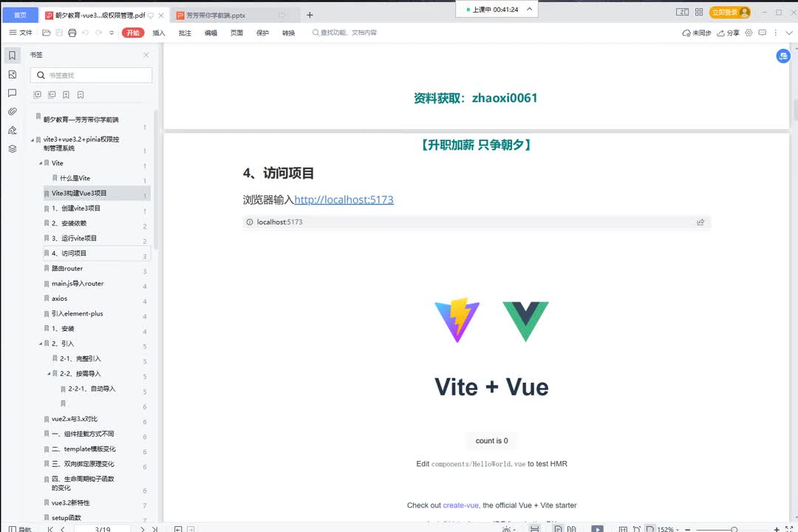Go to previous page arrow in status bar

(62, 529)
